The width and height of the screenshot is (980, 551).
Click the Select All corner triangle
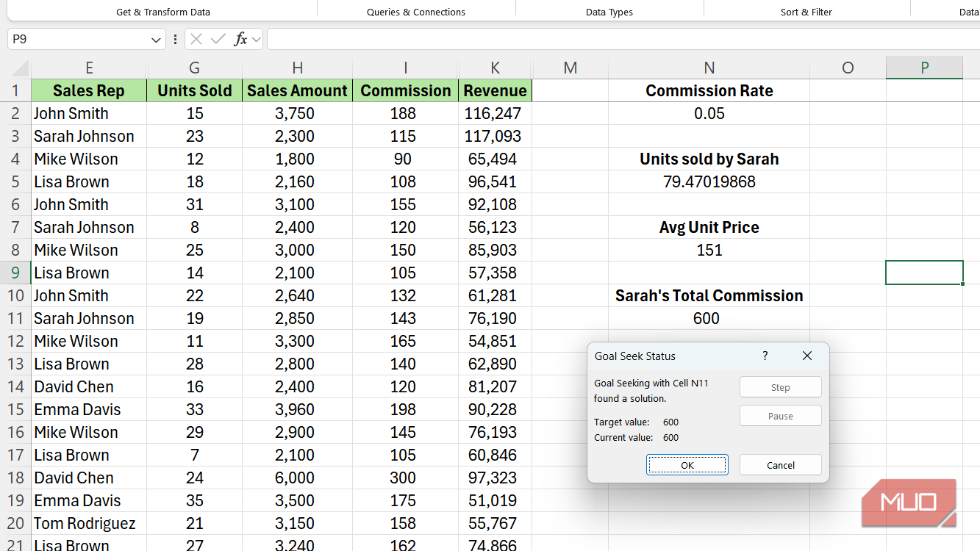19,68
